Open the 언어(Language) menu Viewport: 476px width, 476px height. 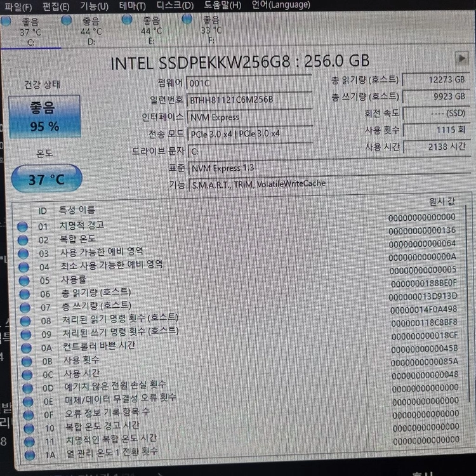point(281,4)
